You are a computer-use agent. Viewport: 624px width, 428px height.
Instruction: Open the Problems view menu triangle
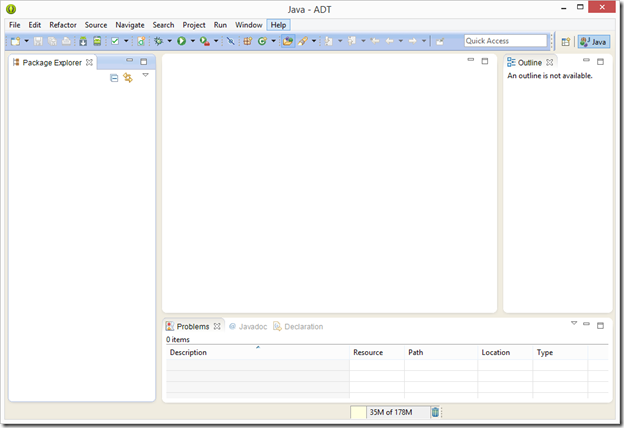pyautogui.click(x=574, y=323)
